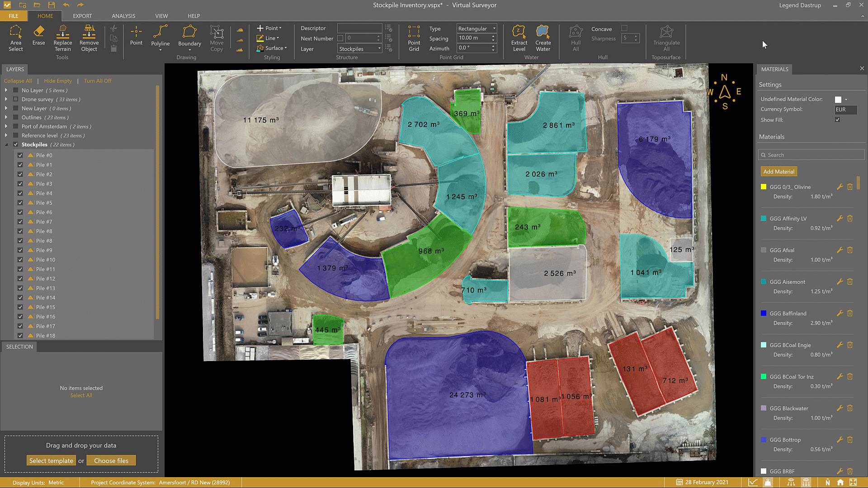Switch to the ANALYSIS ribbon tab
Viewport: 868px width, 488px height.
coord(123,16)
